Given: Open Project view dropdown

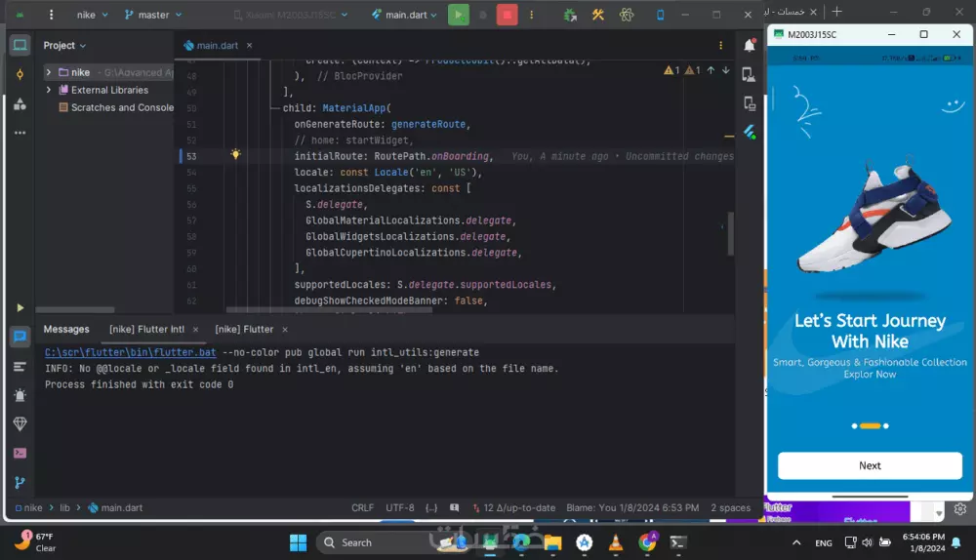Looking at the screenshot, I should [x=64, y=46].
